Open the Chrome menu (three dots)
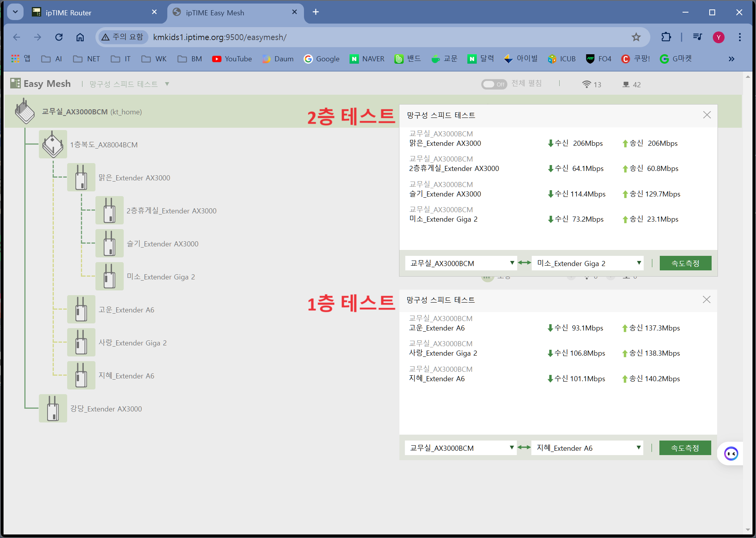The width and height of the screenshot is (756, 538). pyautogui.click(x=740, y=37)
